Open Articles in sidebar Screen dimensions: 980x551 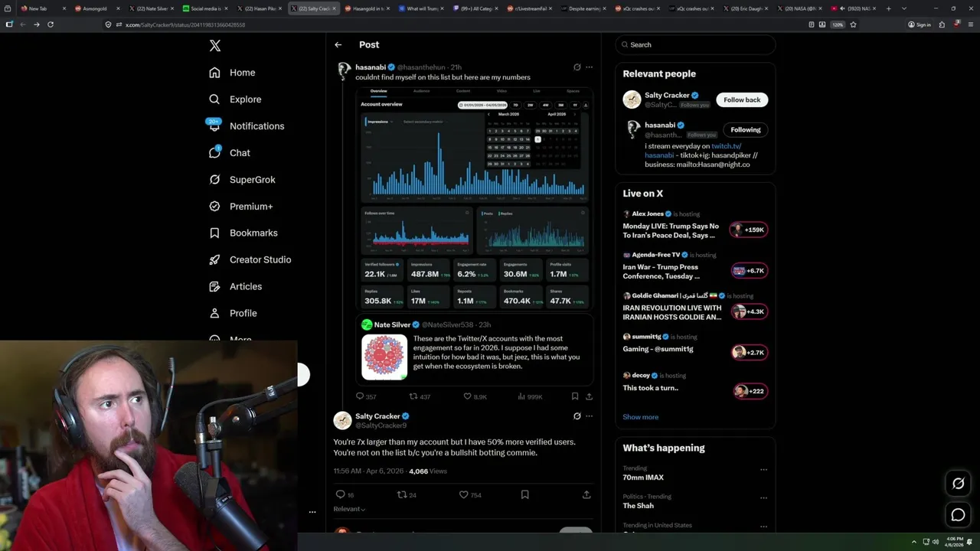(235, 286)
